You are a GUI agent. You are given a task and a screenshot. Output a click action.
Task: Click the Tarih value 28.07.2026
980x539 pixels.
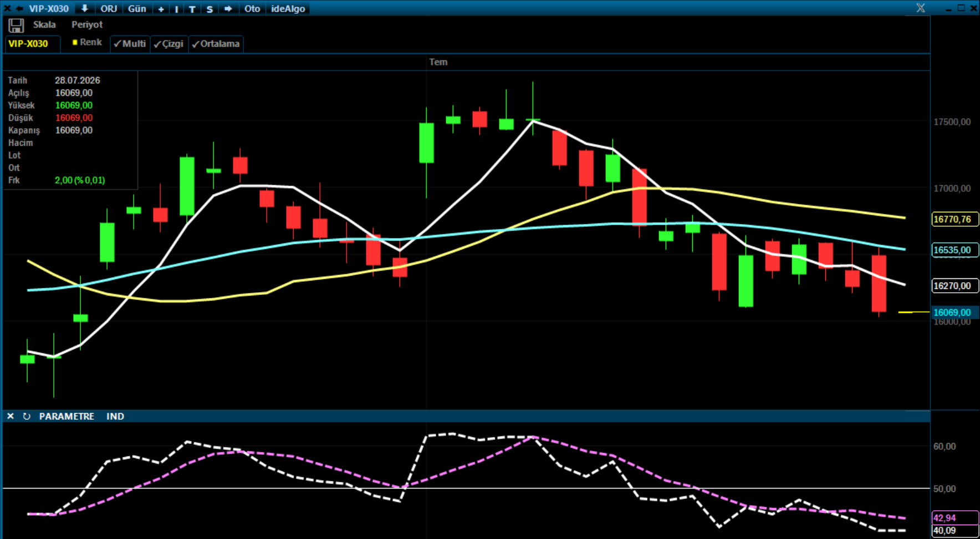77,80
